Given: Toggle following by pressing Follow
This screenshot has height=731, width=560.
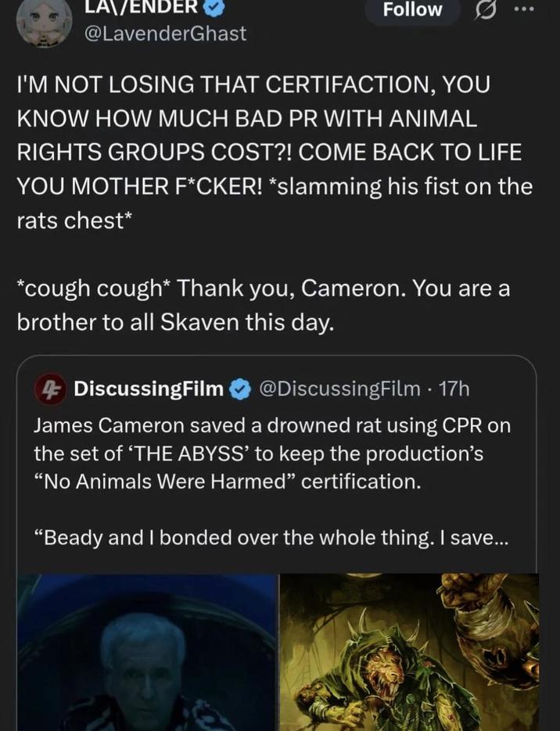Looking at the screenshot, I should click(412, 10).
